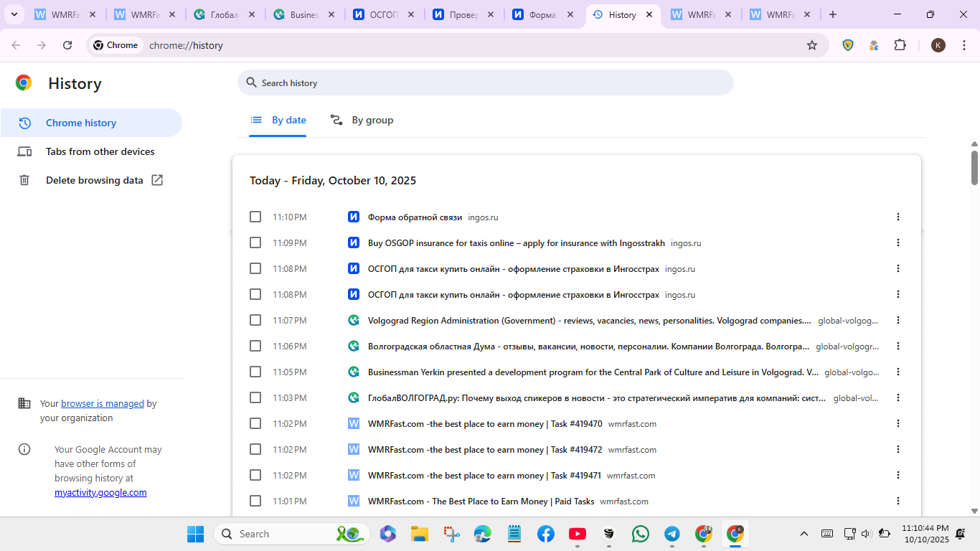The width and height of the screenshot is (980, 551).
Task: Switch to the By group tab
Action: pos(362,121)
